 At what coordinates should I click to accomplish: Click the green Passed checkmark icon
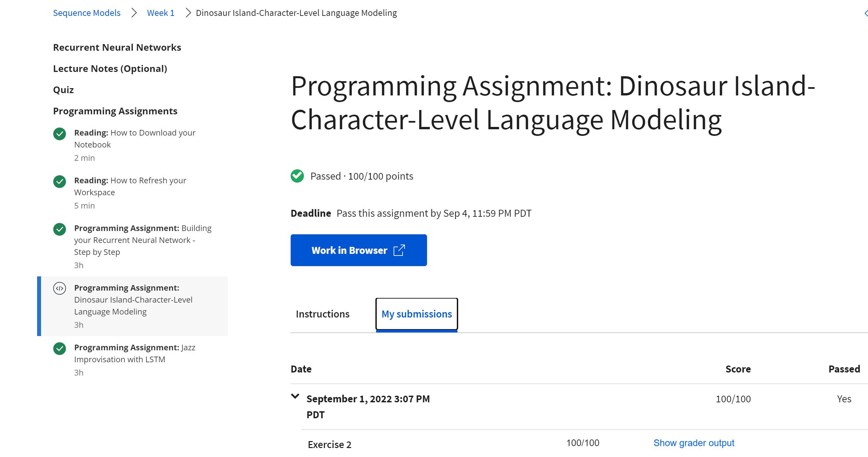[297, 176]
